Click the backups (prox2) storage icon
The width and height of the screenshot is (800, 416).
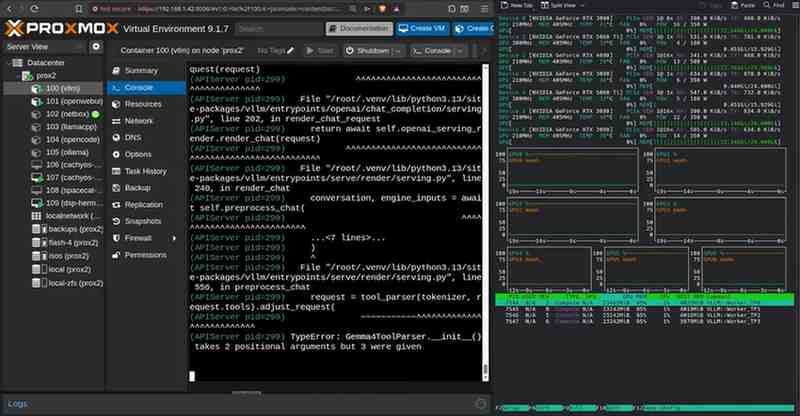36,229
